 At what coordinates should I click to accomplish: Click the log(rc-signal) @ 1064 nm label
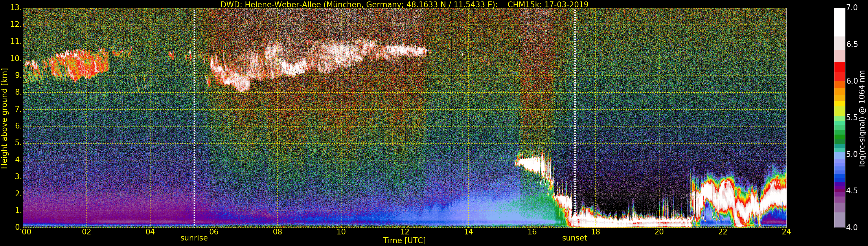[x=862, y=118]
